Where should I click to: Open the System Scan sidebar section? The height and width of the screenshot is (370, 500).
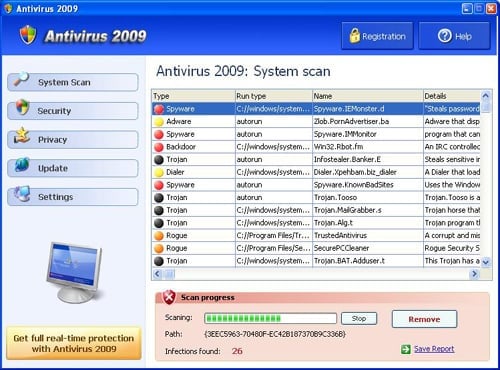[x=73, y=82]
